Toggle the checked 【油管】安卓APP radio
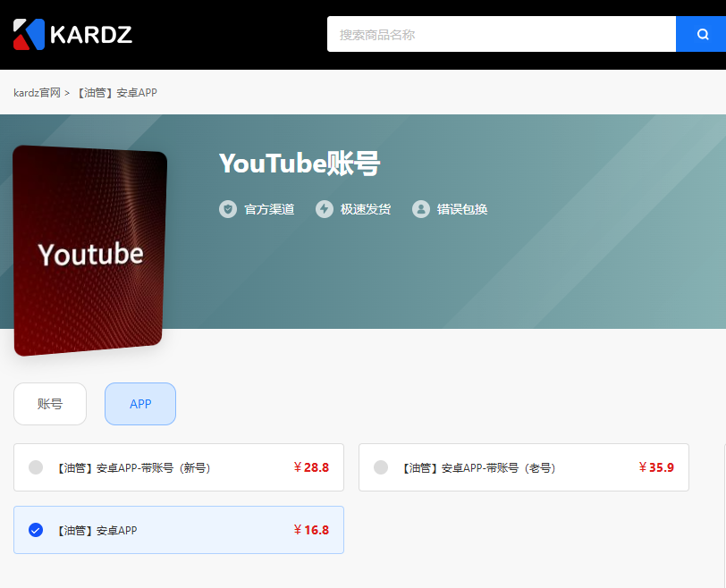 pos(36,530)
